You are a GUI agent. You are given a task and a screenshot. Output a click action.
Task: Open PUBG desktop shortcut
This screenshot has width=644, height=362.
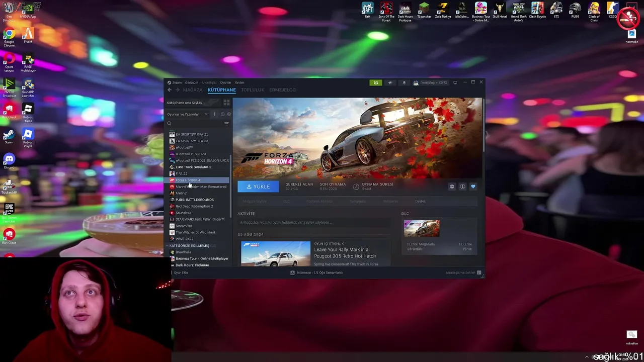point(575,11)
